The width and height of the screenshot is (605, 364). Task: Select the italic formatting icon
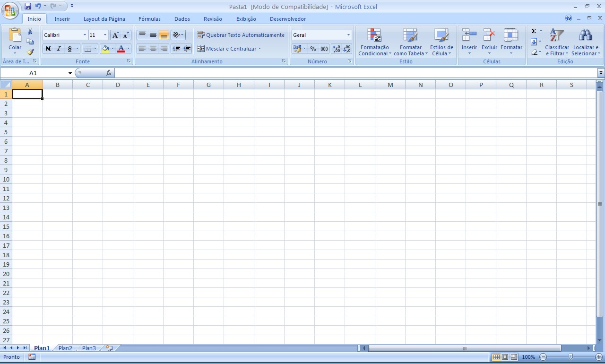[58, 48]
